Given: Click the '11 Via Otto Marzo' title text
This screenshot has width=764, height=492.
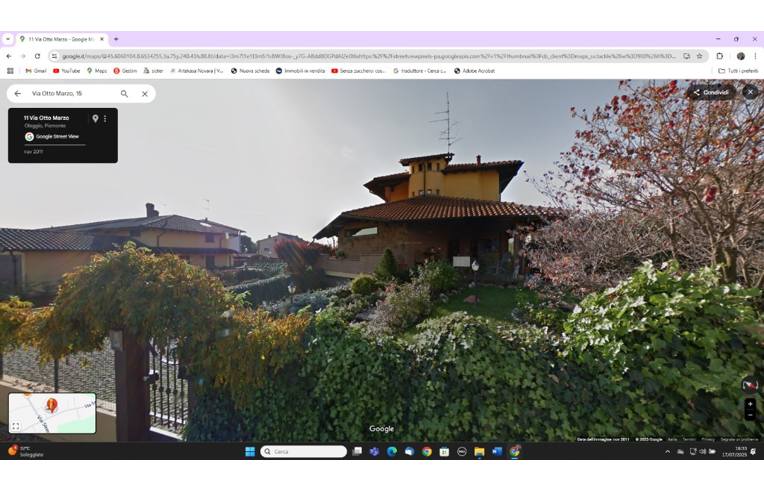Looking at the screenshot, I should click(46, 118).
